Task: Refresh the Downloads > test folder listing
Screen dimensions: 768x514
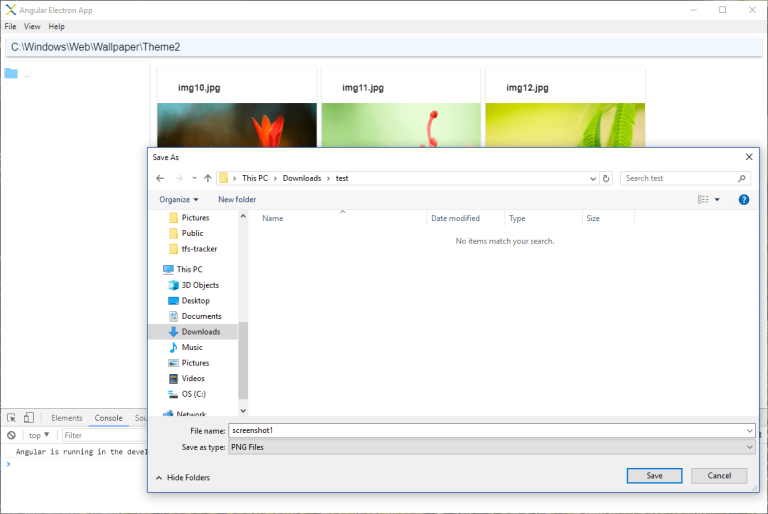Action: [x=606, y=178]
